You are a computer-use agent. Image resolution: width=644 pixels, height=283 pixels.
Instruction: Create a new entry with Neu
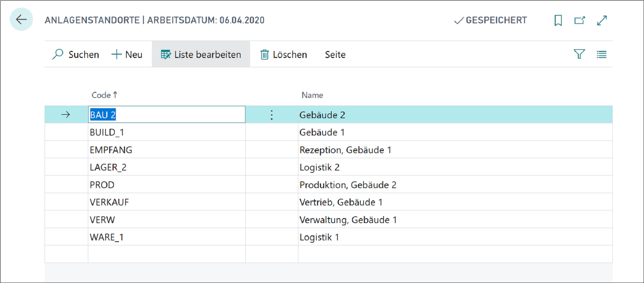(x=127, y=54)
